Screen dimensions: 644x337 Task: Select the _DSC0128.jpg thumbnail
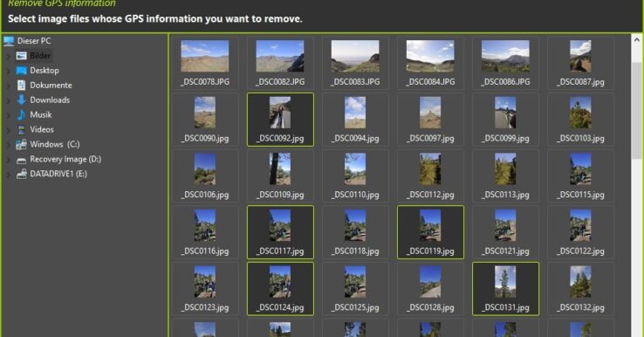pos(430,288)
